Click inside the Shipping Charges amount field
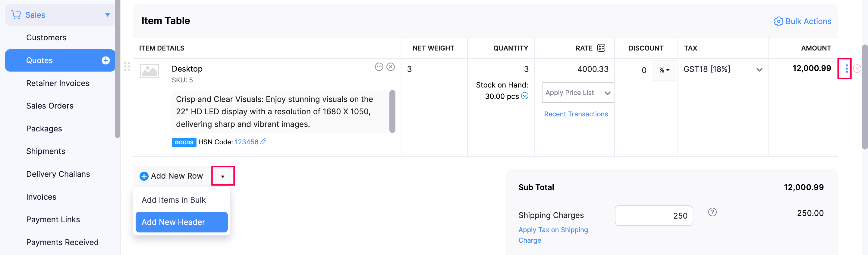868x255 pixels. [653, 215]
